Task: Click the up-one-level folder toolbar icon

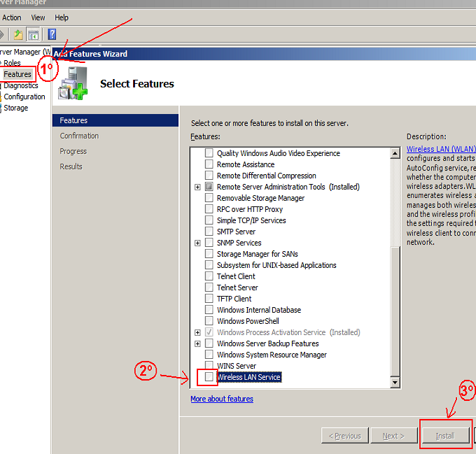Action: point(18,34)
